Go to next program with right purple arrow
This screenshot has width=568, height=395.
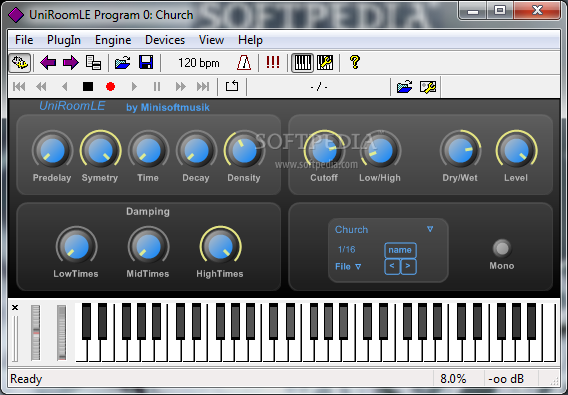pyautogui.click(x=71, y=63)
